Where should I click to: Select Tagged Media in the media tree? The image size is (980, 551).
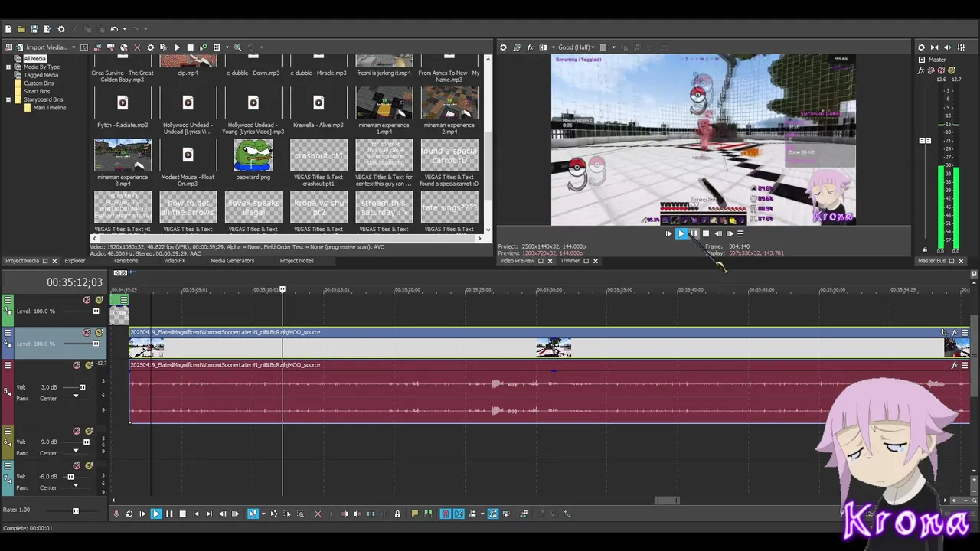point(41,75)
